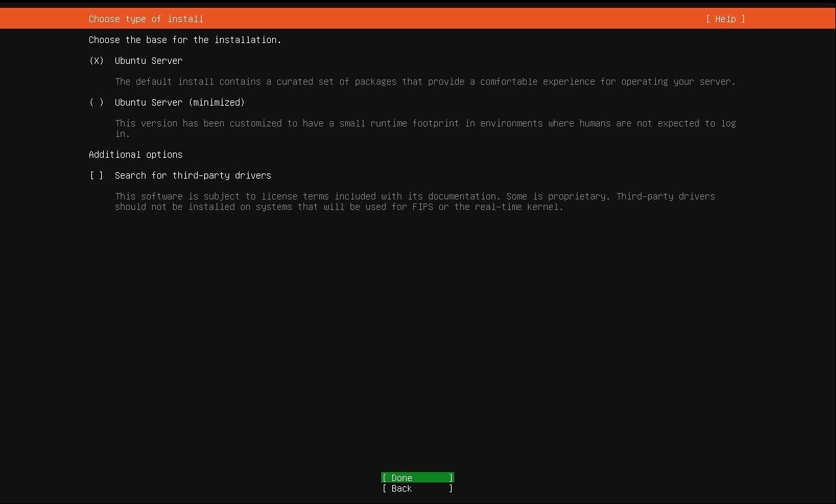Image resolution: width=836 pixels, height=504 pixels.
Task: Choose Ubuntu Server (minimized) option
Action: pyautogui.click(x=95, y=102)
